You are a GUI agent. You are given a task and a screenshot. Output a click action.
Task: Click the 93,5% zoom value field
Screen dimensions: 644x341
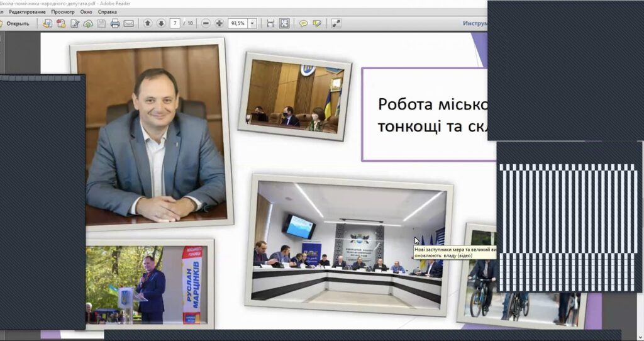tap(238, 23)
